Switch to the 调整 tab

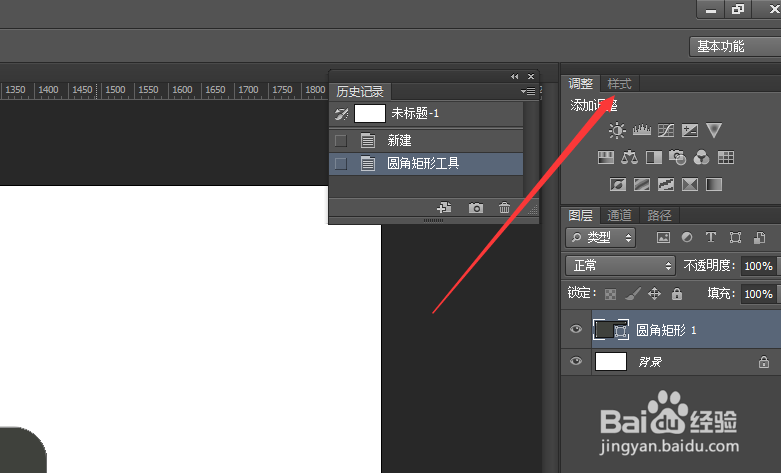tap(581, 83)
